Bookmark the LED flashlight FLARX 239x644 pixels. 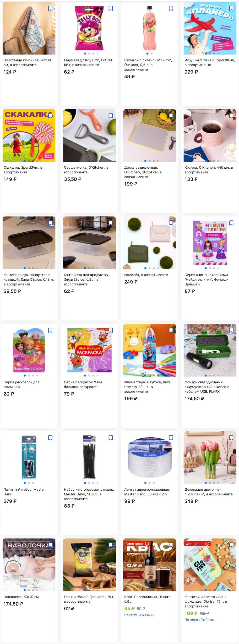[231, 330]
